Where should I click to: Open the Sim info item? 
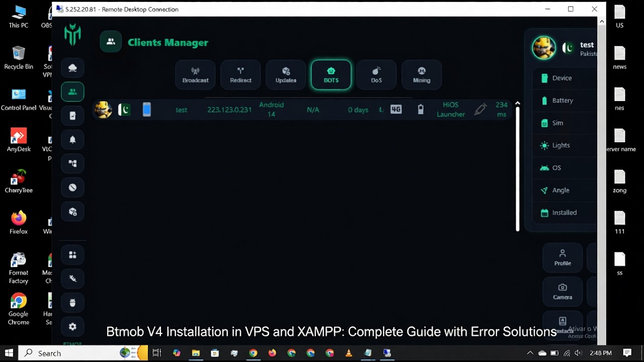(565, 123)
